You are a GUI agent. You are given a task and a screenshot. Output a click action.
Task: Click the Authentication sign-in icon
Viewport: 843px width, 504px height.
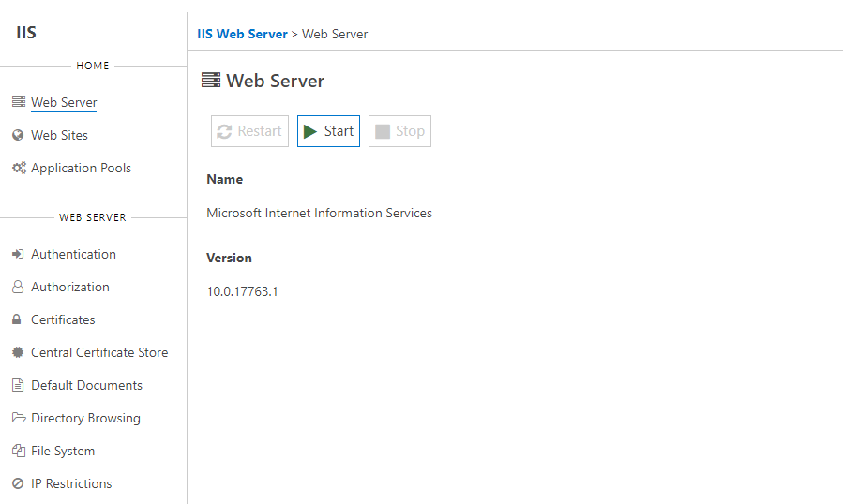[x=18, y=254]
